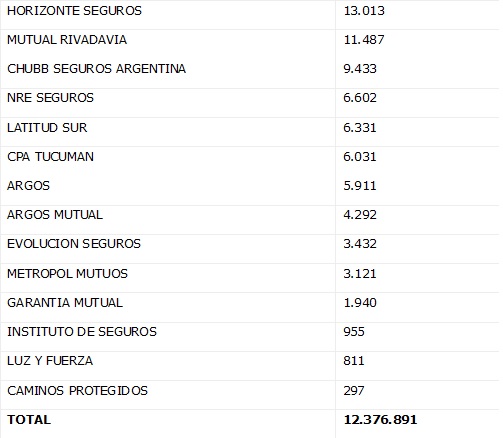Viewport: 503px width, 438px height.
Task: Click the value 9.433
Action: [x=360, y=69]
